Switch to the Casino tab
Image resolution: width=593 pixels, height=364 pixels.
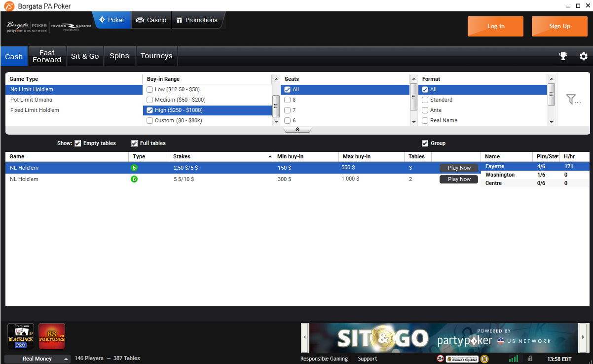click(151, 20)
